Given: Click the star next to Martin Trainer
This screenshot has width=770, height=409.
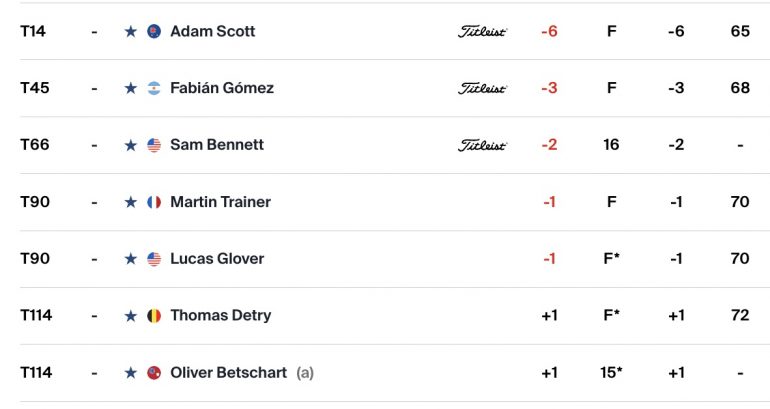Looking at the screenshot, I should coord(131,202).
